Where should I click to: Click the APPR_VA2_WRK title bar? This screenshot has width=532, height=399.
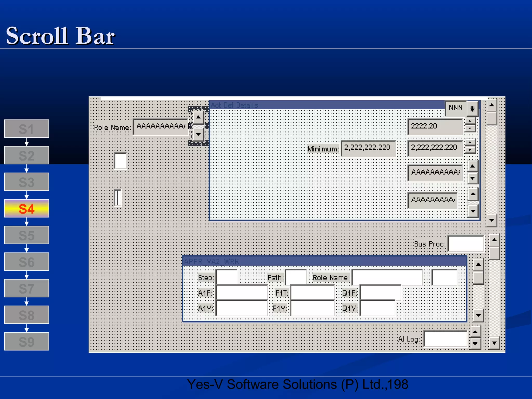coord(325,261)
